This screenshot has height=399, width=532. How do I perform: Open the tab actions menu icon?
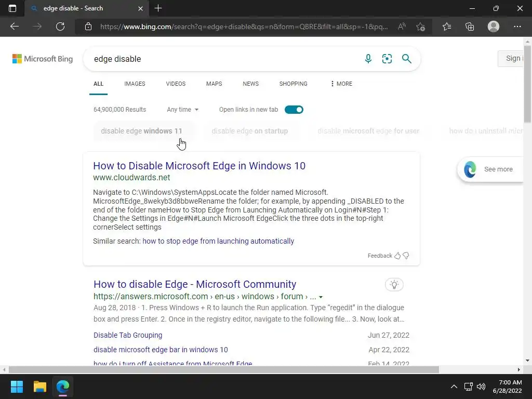pos(12,8)
